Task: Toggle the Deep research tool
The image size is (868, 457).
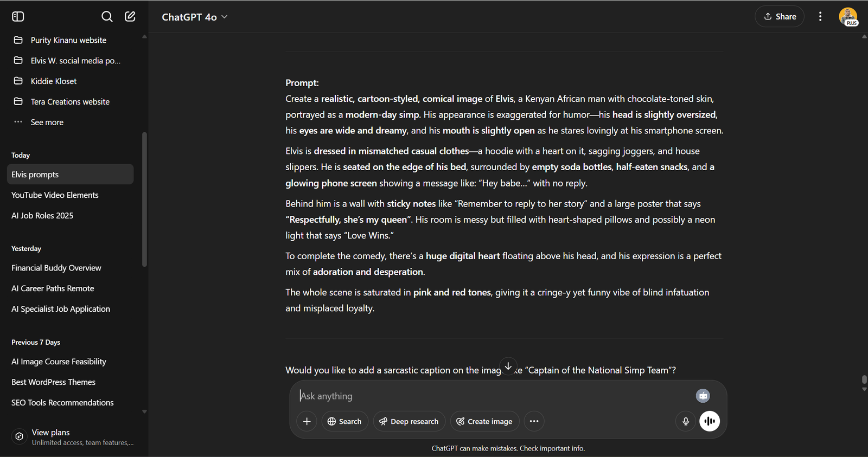Action: (409, 421)
